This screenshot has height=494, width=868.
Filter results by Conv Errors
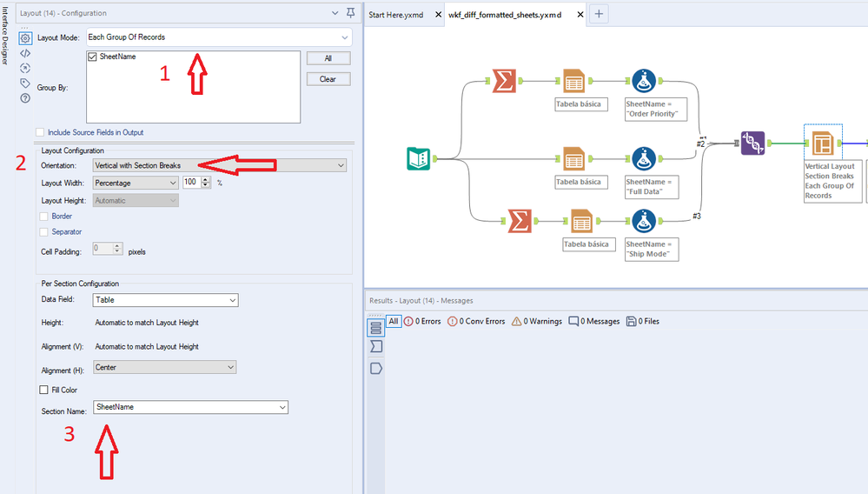click(476, 321)
